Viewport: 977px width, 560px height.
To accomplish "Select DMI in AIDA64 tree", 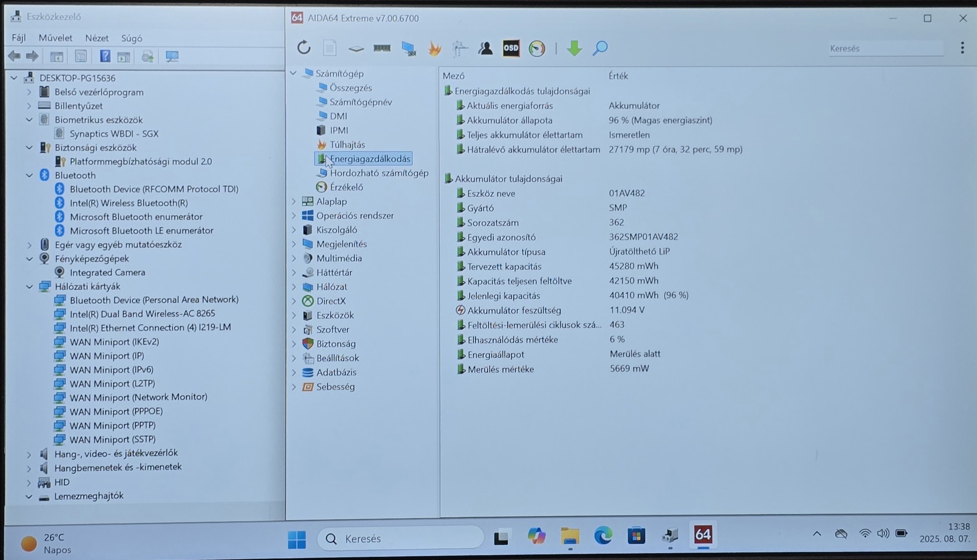I will coord(338,116).
